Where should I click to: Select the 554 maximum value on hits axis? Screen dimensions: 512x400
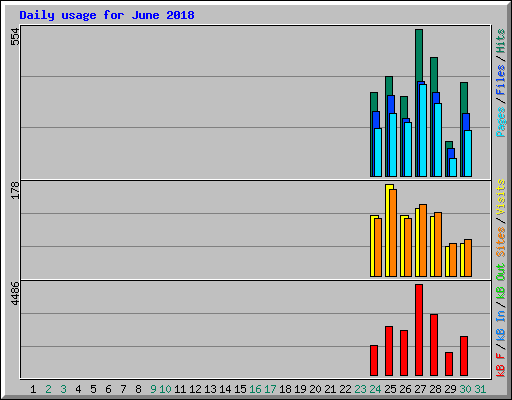pyautogui.click(x=16, y=37)
